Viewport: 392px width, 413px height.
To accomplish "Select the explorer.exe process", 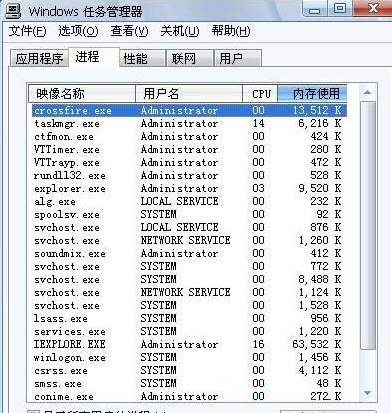I will 189,188.
